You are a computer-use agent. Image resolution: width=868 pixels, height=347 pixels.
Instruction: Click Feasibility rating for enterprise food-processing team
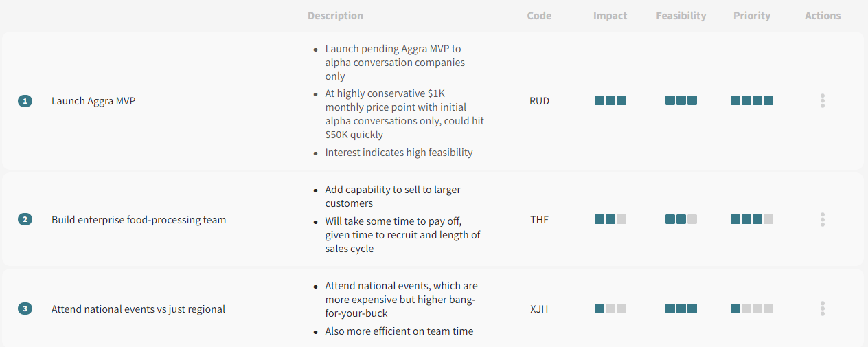tap(681, 220)
